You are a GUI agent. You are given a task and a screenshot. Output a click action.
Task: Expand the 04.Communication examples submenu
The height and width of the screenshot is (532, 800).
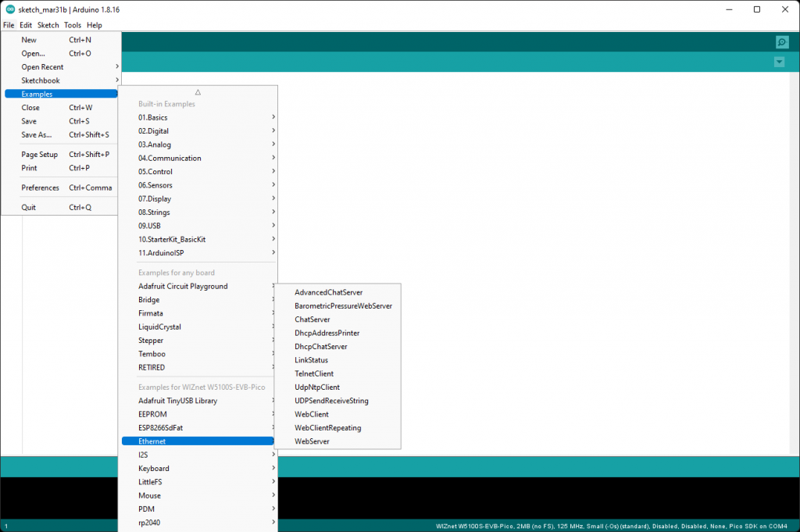tap(198, 158)
